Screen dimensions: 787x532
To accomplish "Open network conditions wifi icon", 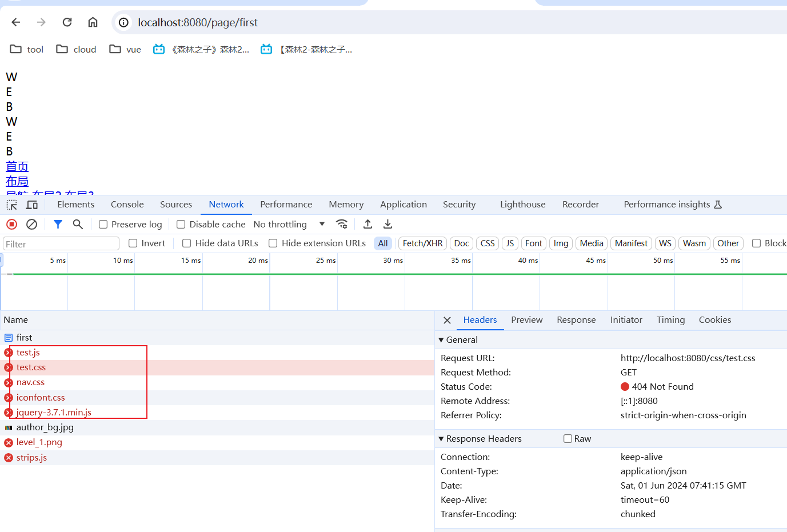I will point(342,224).
